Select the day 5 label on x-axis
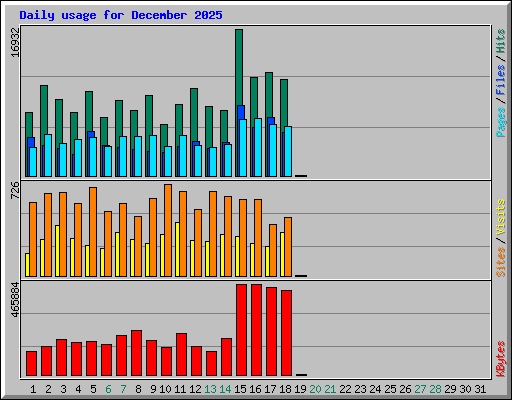Screen dimensions: 512x400 pyautogui.click(x=93, y=389)
